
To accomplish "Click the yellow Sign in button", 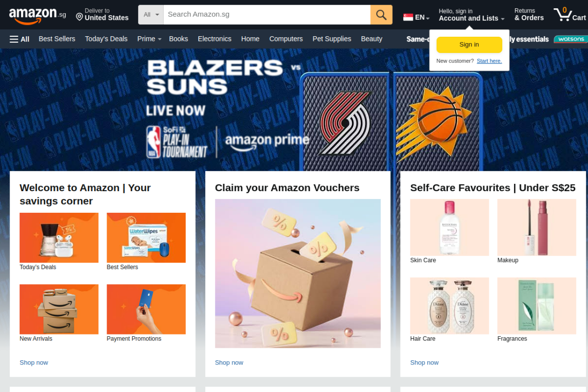I will tap(469, 45).
